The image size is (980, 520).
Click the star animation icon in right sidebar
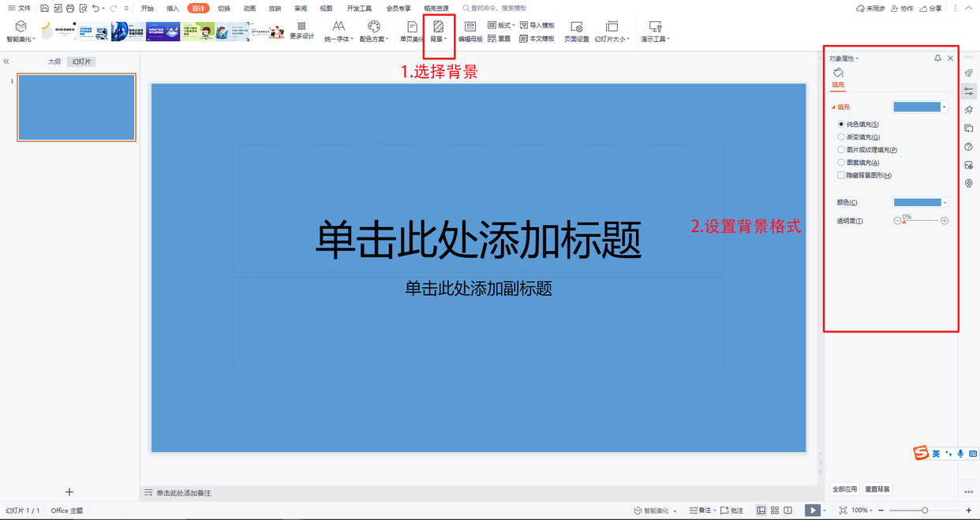969,110
